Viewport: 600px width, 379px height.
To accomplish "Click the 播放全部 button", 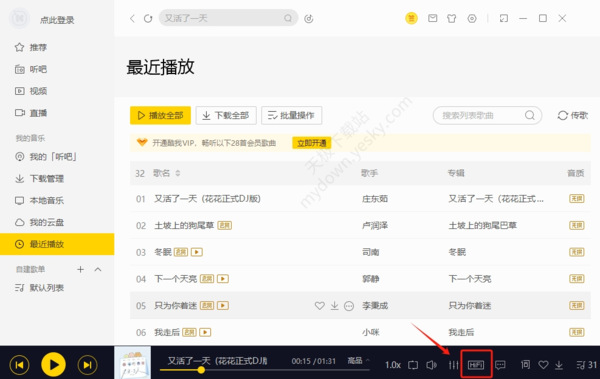I will (x=160, y=115).
